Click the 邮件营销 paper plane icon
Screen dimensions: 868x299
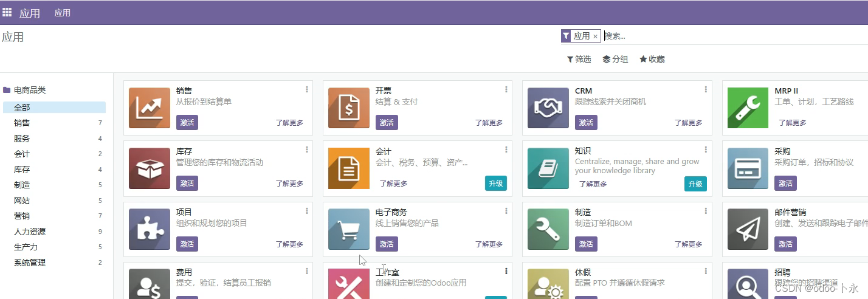748,229
